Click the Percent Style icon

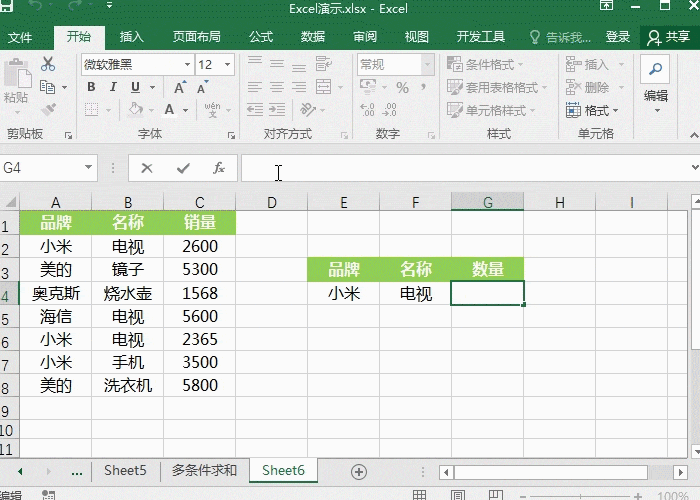(x=402, y=88)
